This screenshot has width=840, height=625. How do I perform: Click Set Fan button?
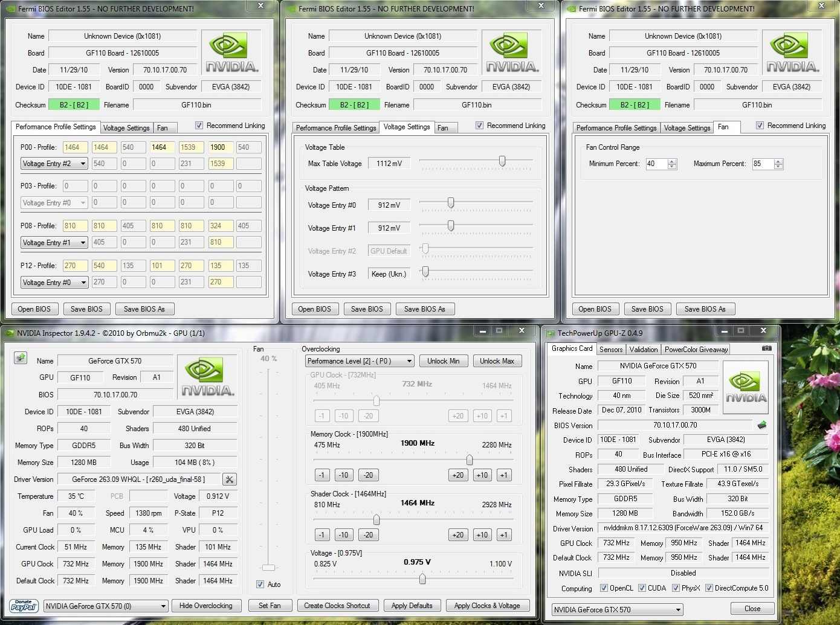point(270,606)
